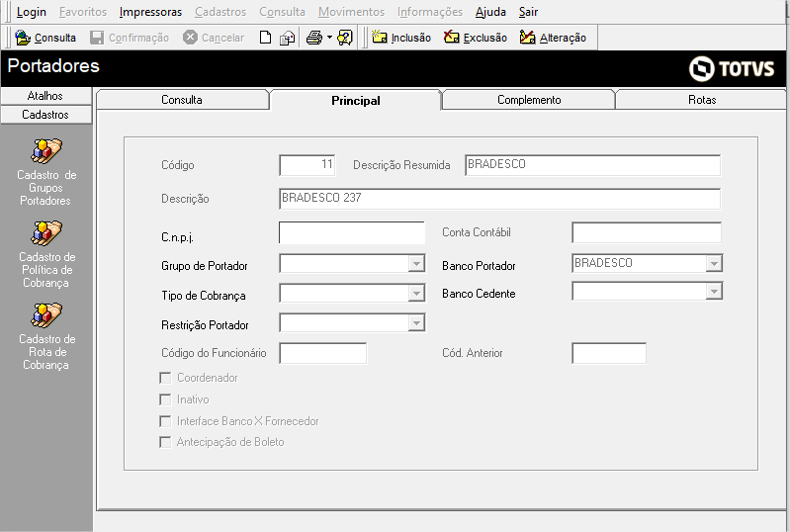This screenshot has width=790, height=532.
Task: Open Cadastro de Rota de Cobrança shortcut
Action: point(46,336)
